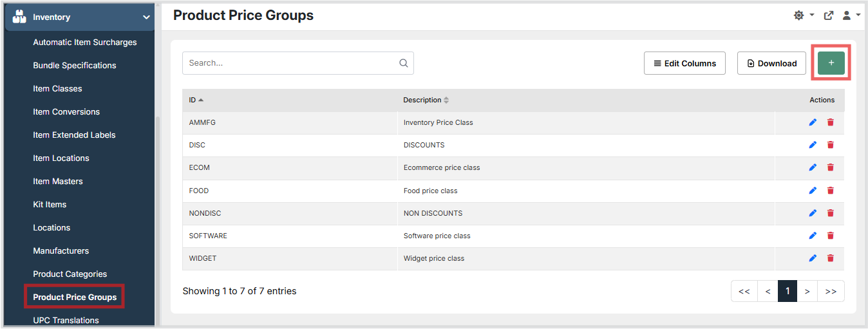Go to Item Classes
Image resolution: width=868 pixels, height=329 pixels.
coord(57,89)
